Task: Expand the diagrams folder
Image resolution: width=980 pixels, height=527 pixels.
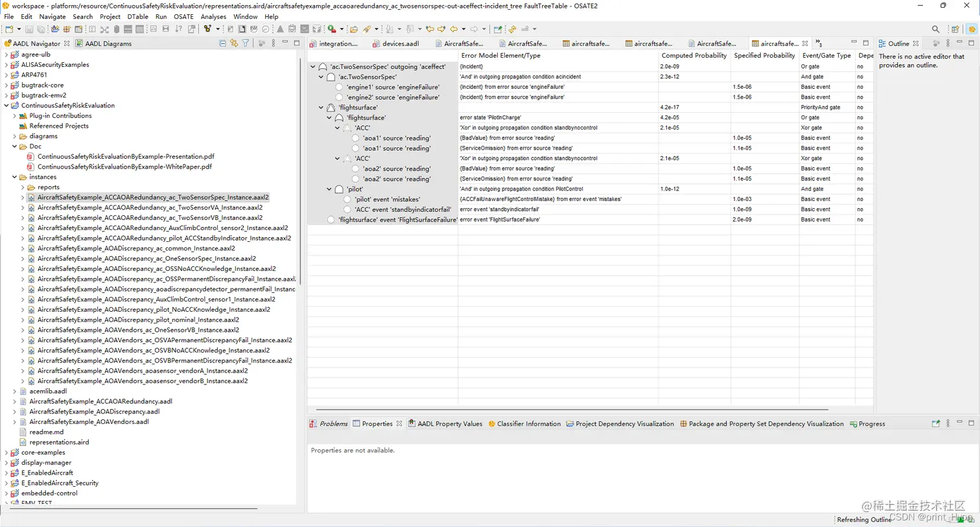Action: pyautogui.click(x=15, y=136)
